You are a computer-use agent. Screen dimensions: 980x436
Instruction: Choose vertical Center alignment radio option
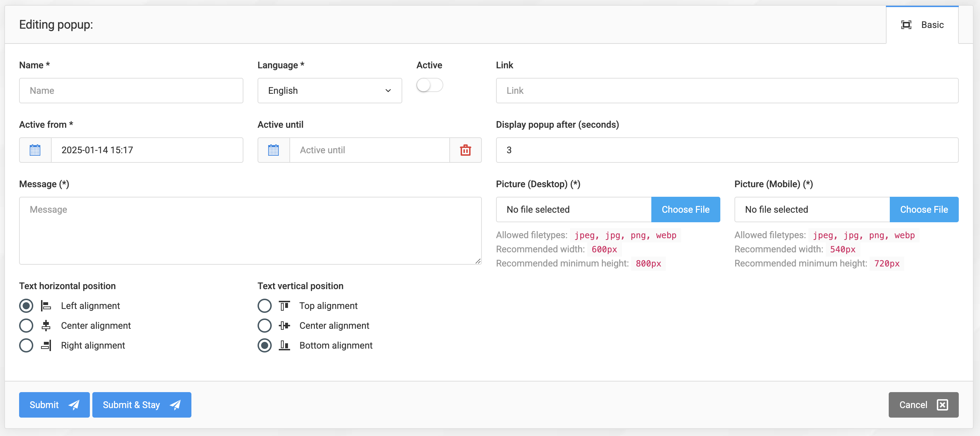(264, 325)
